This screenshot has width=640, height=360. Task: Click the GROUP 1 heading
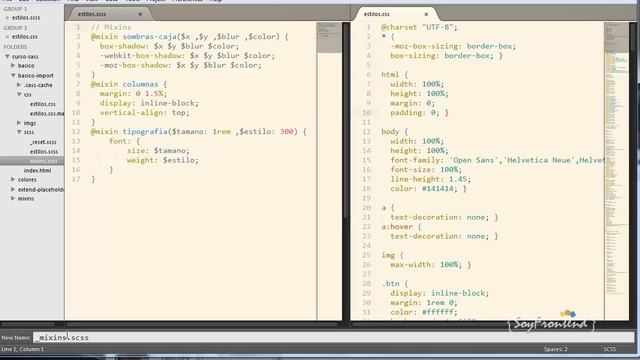15,9
